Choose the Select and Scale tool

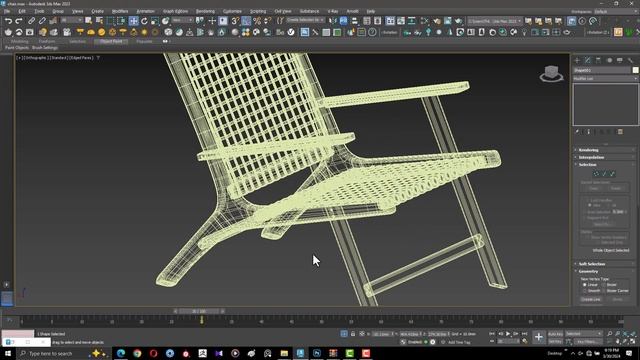[155, 20]
